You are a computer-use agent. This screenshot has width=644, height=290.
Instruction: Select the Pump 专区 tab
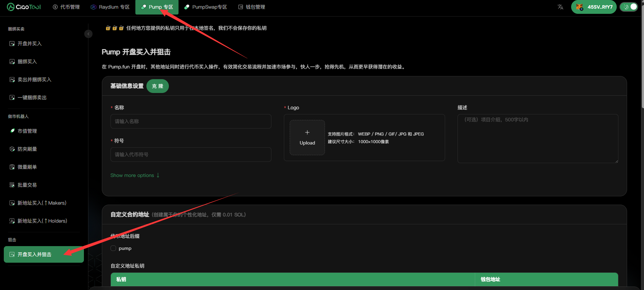coord(157,7)
